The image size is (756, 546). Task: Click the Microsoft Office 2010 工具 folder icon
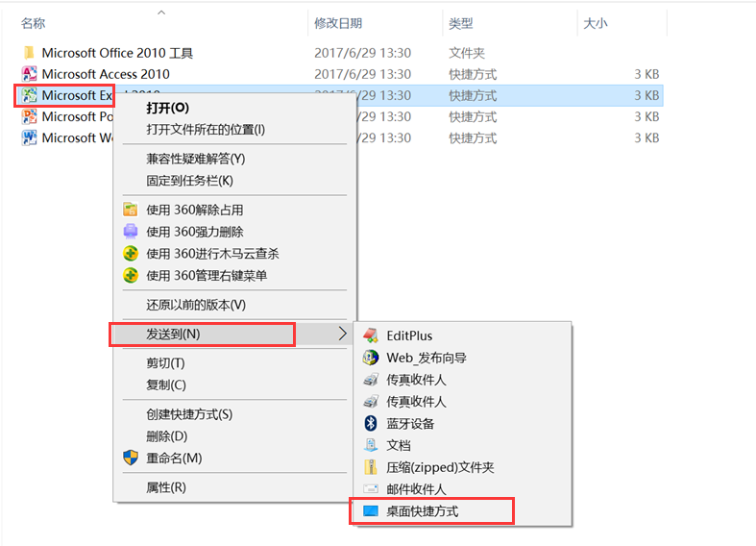coord(29,53)
